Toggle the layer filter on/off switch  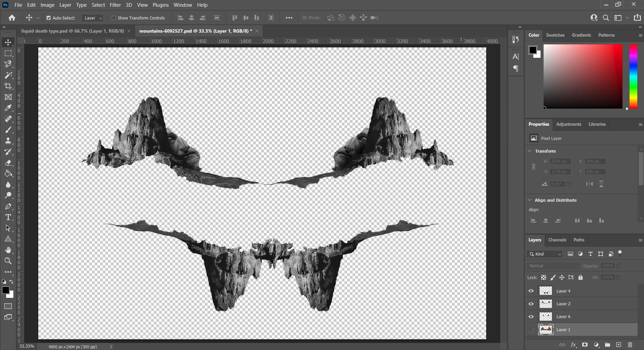[x=620, y=253]
